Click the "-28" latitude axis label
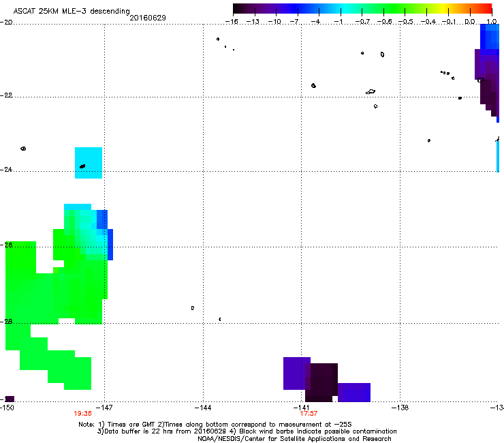The height and width of the screenshot is (443, 504). (6, 322)
